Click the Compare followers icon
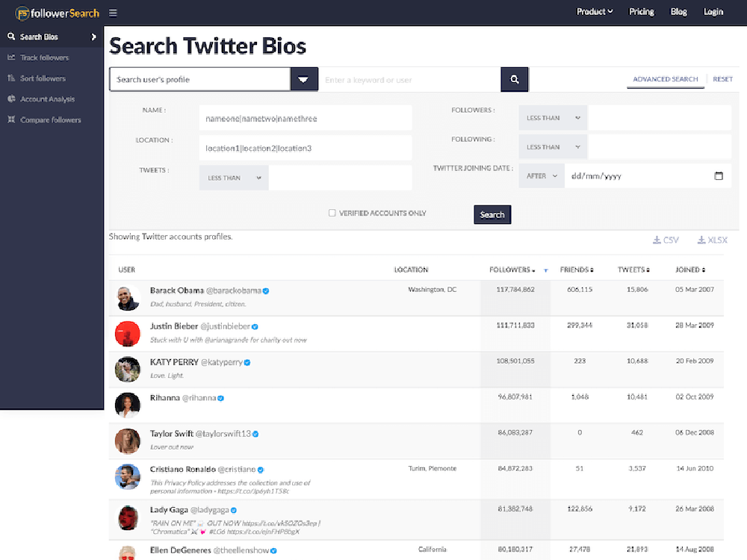The image size is (747, 560). (11, 119)
